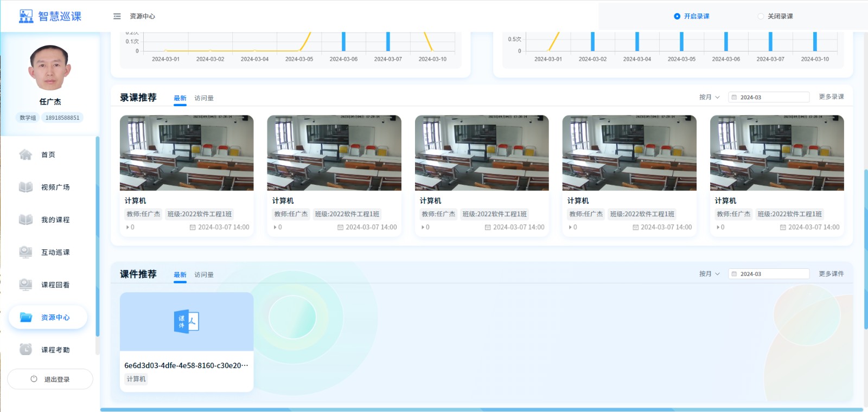Select the 关闭录课 radio button
Viewport: 868px width, 412px height.
coord(761,16)
